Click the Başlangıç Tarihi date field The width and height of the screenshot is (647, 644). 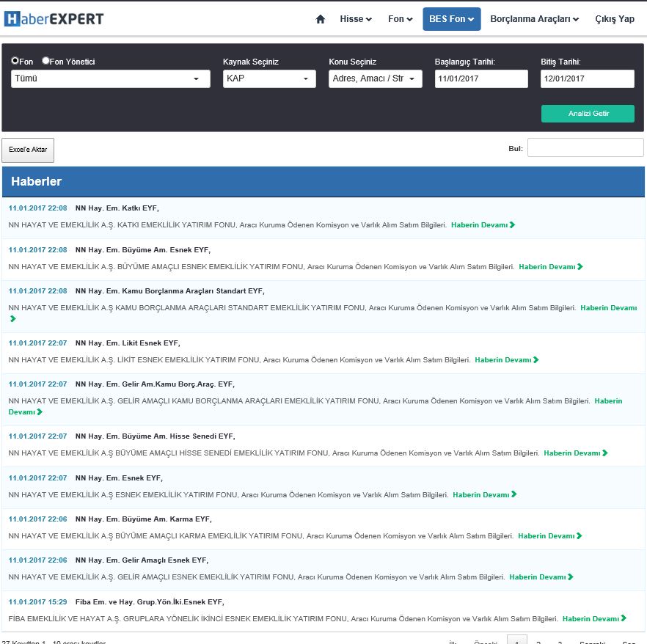[481, 78]
